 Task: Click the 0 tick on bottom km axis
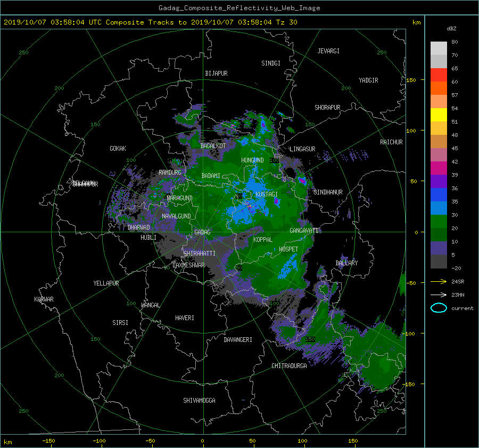[202, 441]
